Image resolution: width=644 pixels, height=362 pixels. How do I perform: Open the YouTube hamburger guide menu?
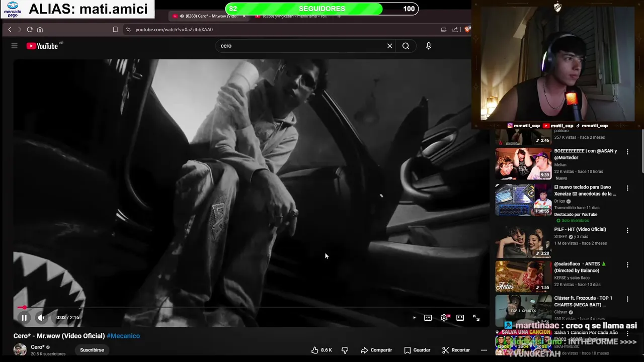click(15, 46)
